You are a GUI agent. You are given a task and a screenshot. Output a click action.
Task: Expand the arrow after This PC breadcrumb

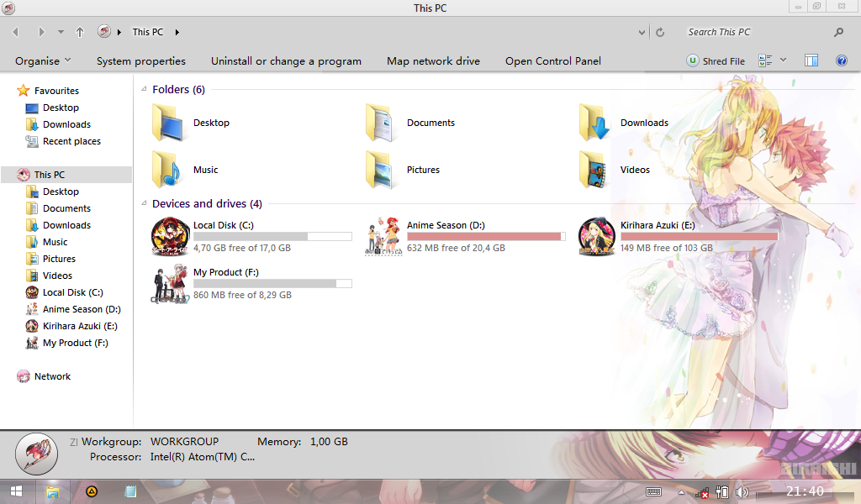(x=177, y=33)
